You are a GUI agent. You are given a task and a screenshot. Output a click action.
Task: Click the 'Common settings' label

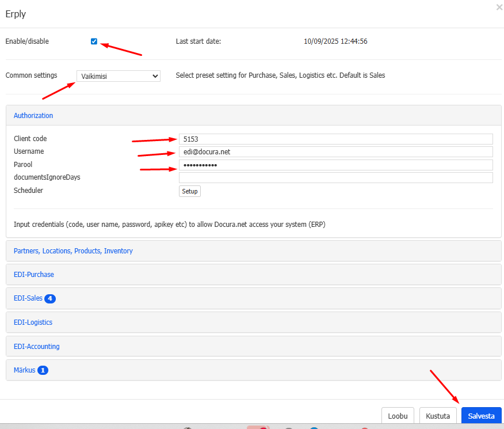point(31,75)
